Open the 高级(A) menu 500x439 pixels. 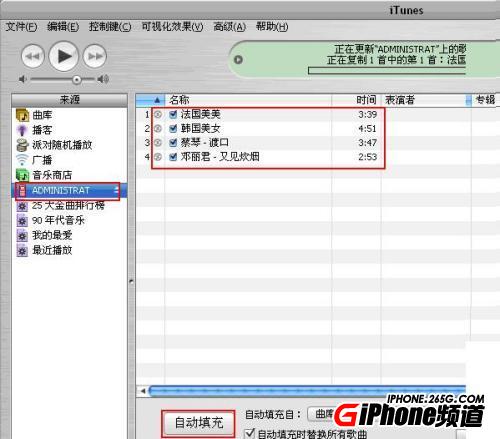click(229, 27)
